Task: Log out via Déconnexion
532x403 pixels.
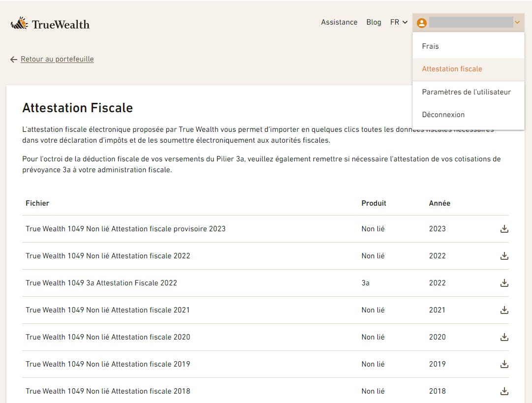Action: tap(468, 115)
